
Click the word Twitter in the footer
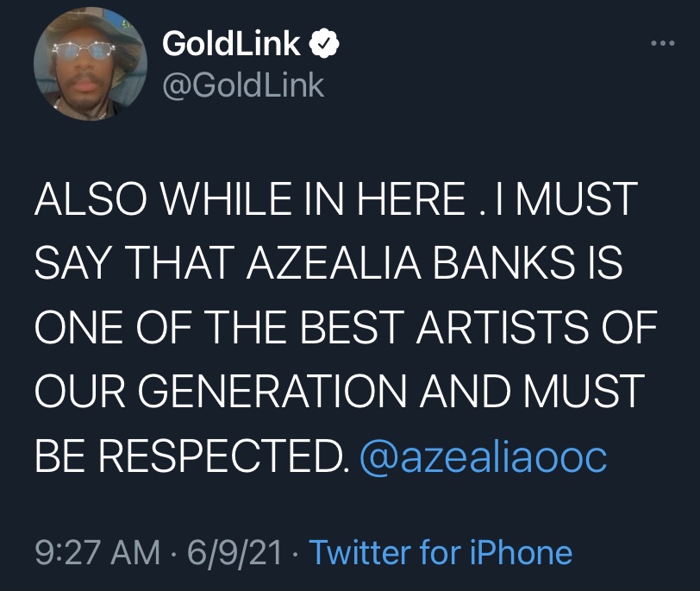tap(360, 552)
